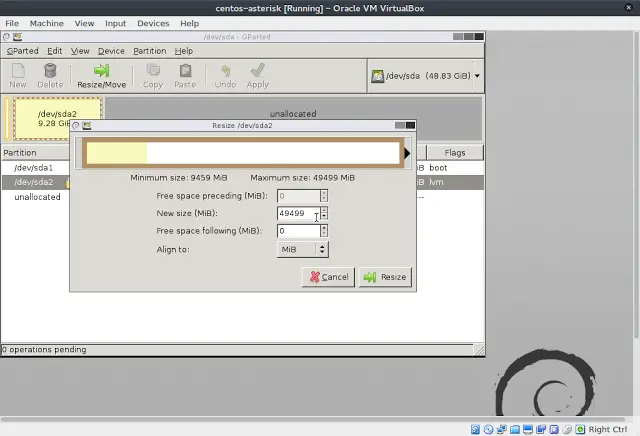Click the VirtualBox network adapters status icon
Image resolution: width=640 pixels, height=436 pixels.
pyautogui.click(x=502, y=429)
